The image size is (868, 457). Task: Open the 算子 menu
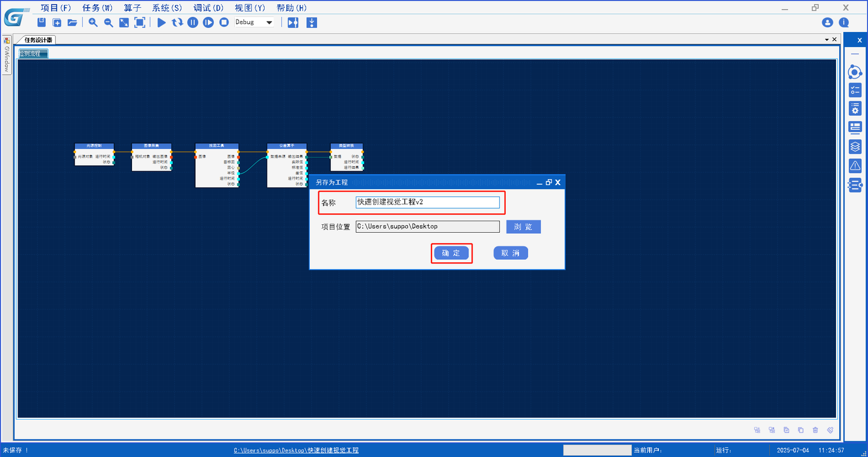point(133,8)
